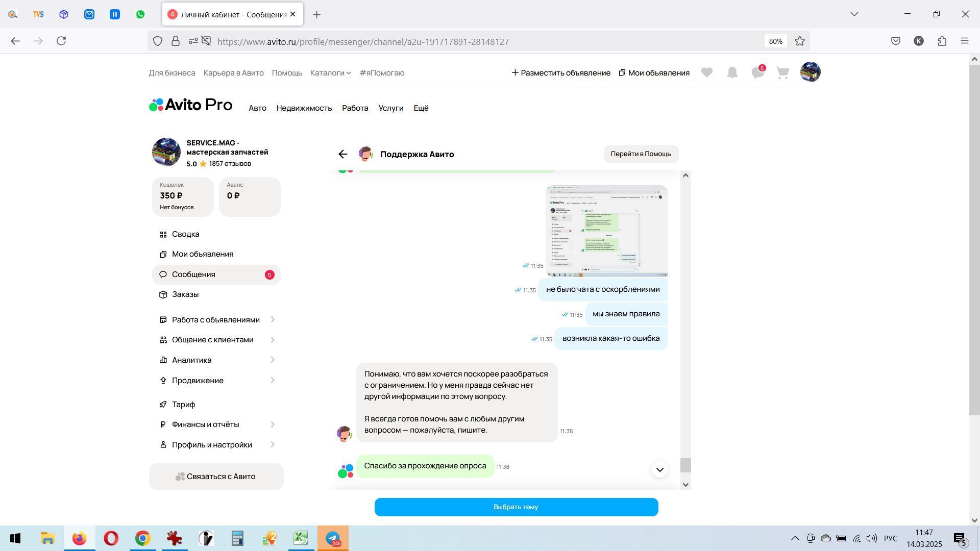Open Помощь header link

(287, 73)
